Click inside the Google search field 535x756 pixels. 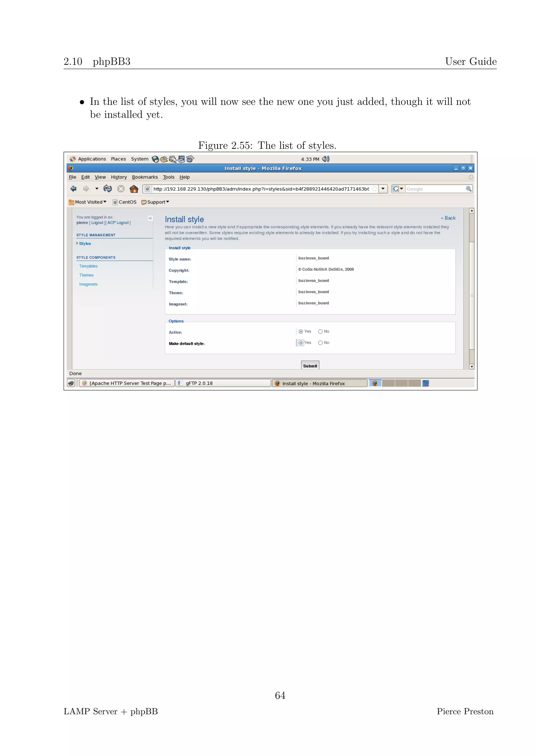(435, 189)
